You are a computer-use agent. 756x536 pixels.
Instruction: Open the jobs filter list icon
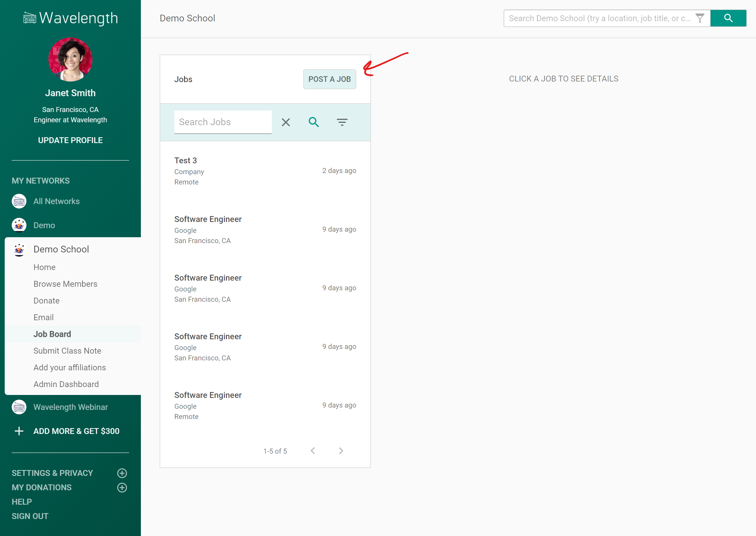point(342,123)
